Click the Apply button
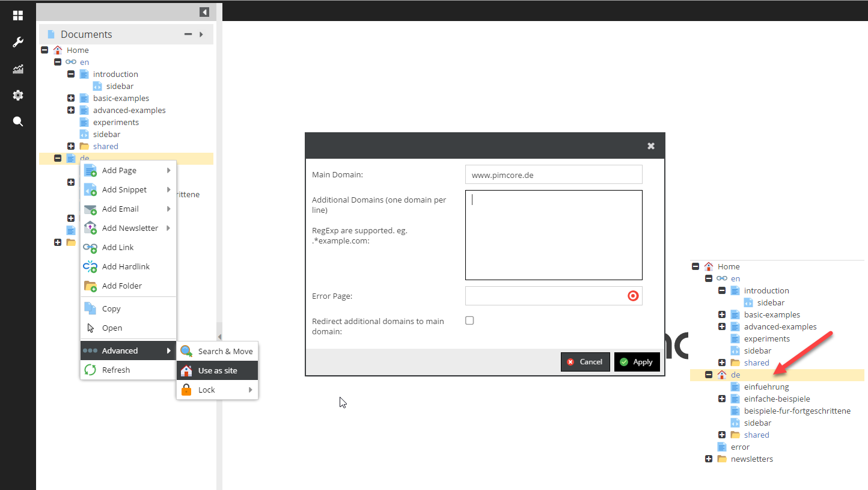868x490 pixels. pyautogui.click(x=637, y=362)
